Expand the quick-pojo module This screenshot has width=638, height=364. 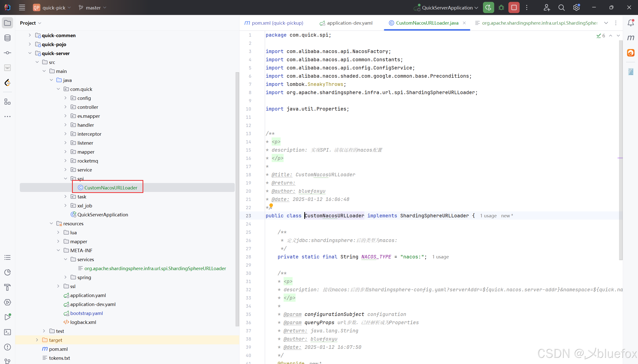[30, 44]
